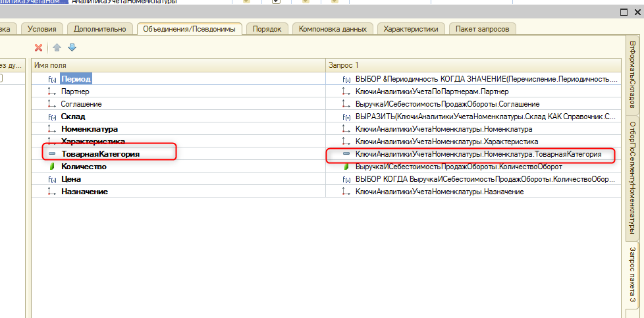644x318 pixels.
Task: Click the function icon beside Цена
Action: point(52,179)
